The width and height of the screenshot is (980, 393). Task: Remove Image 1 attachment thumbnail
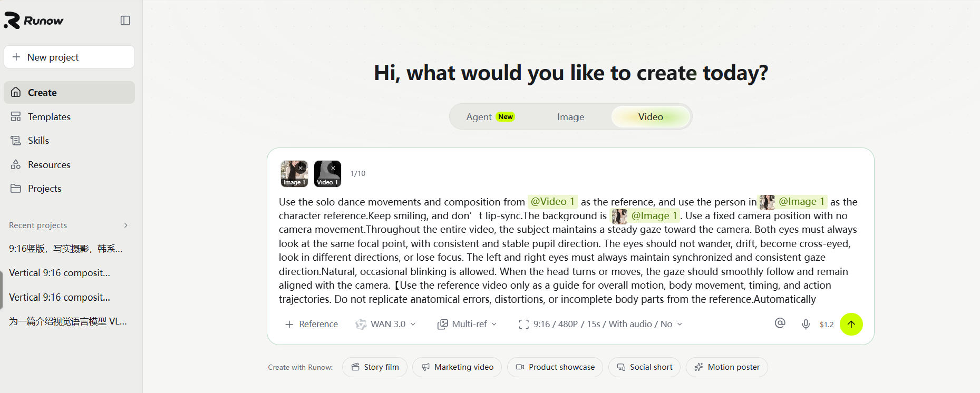click(x=300, y=168)
